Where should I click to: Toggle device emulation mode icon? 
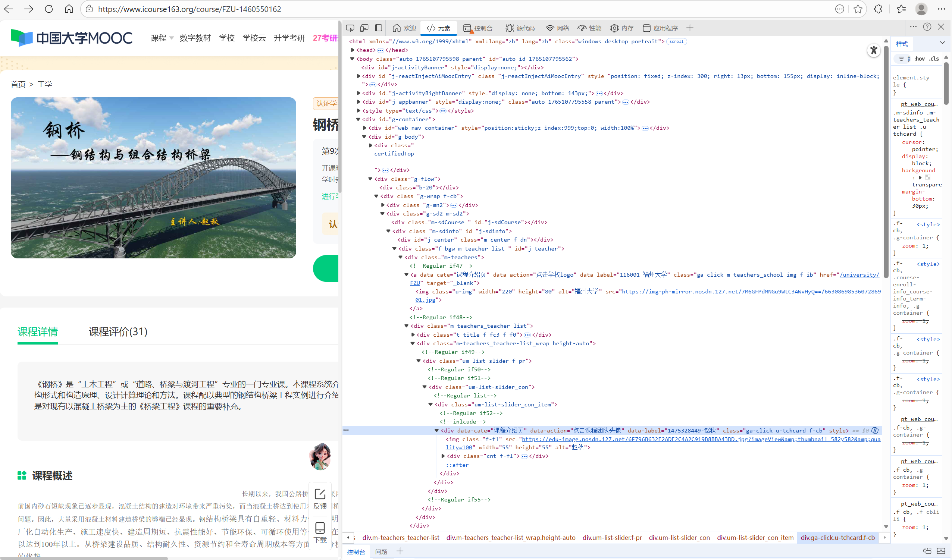tap(364, 28)
